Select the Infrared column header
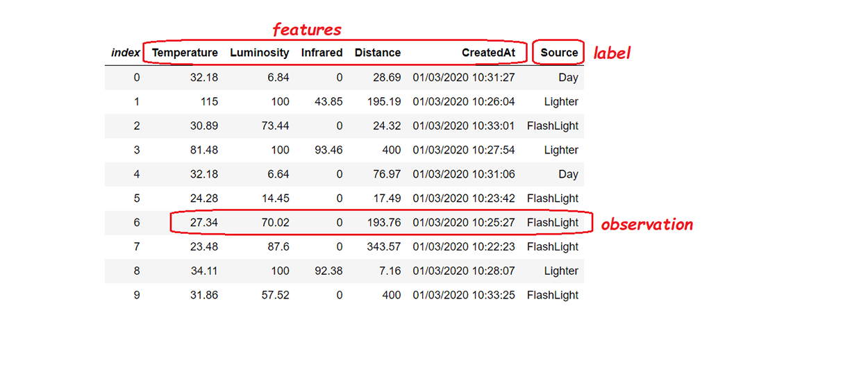The image size is (868, 372). (x=322, y=53)
